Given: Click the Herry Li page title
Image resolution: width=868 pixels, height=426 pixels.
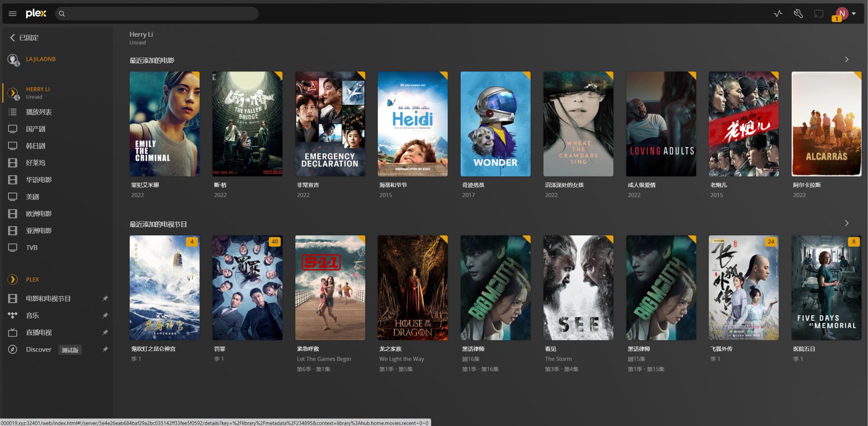Looking at the screenshot, I should 141,34.
